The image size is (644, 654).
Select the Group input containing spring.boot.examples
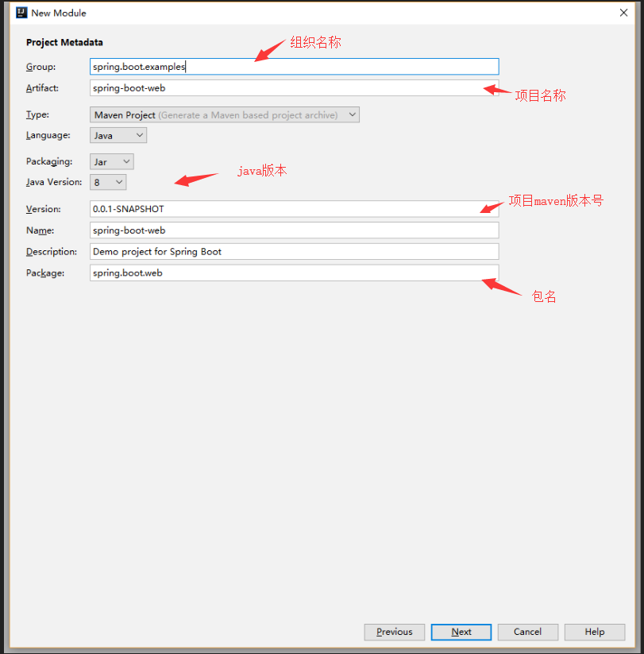tap(294, 67)
